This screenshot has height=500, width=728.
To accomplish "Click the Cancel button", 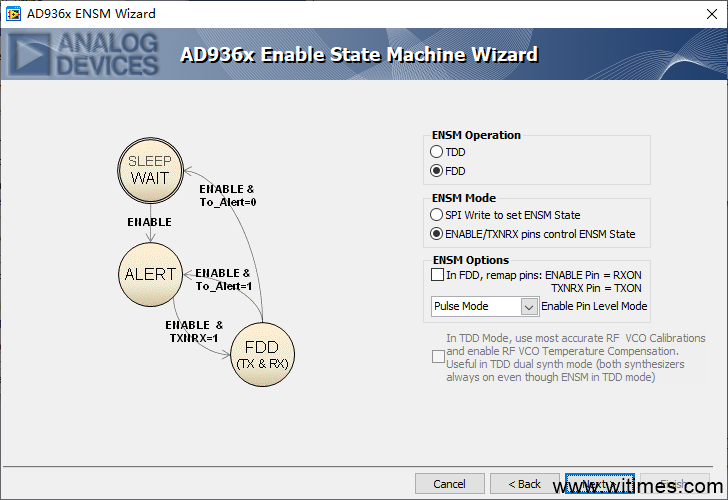I will (x=449, y=484).
